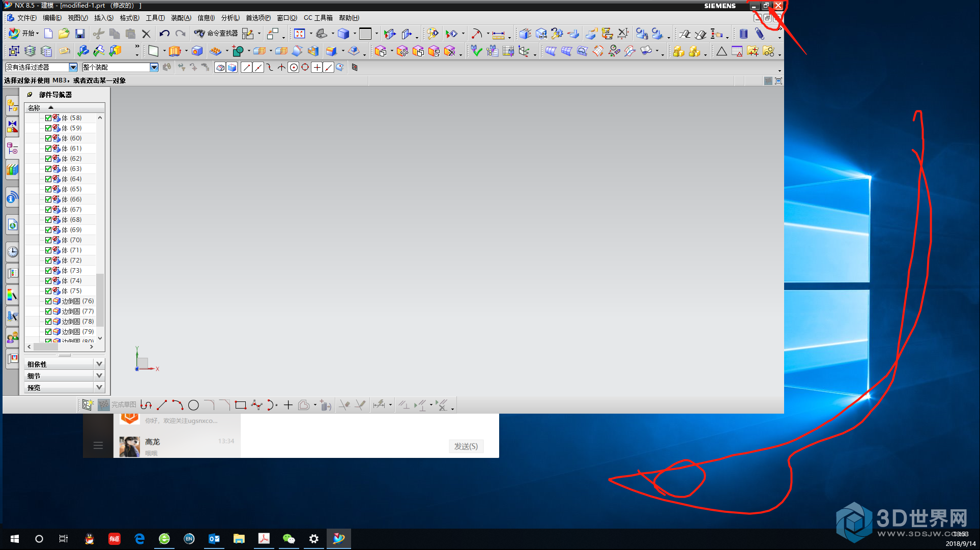Click the Undo arrow icon
980x550 pixels.
click(164, 34)
